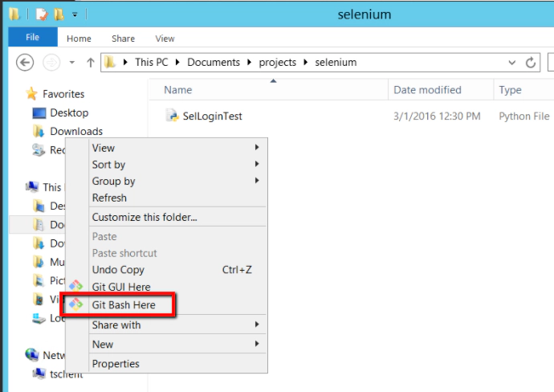Click the folder icon in address bar
Image resolution: width=554 pixels, height=392 pixels.
[x=110, y=62]
